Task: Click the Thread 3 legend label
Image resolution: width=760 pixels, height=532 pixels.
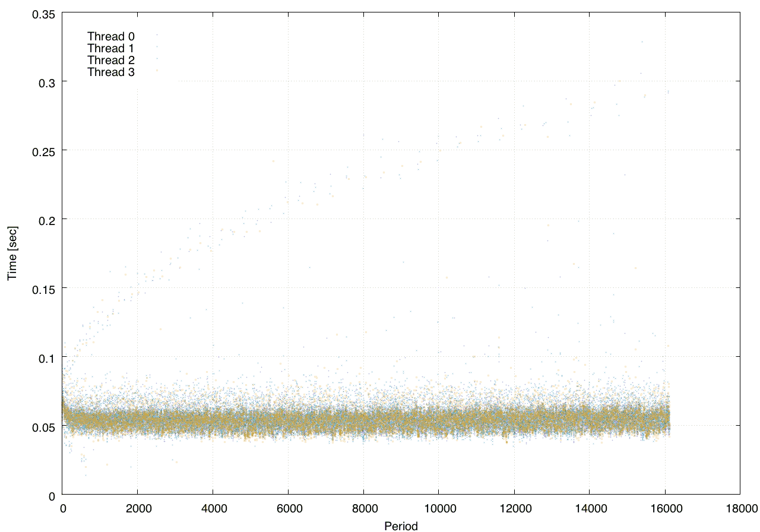Action: (111, 72)
